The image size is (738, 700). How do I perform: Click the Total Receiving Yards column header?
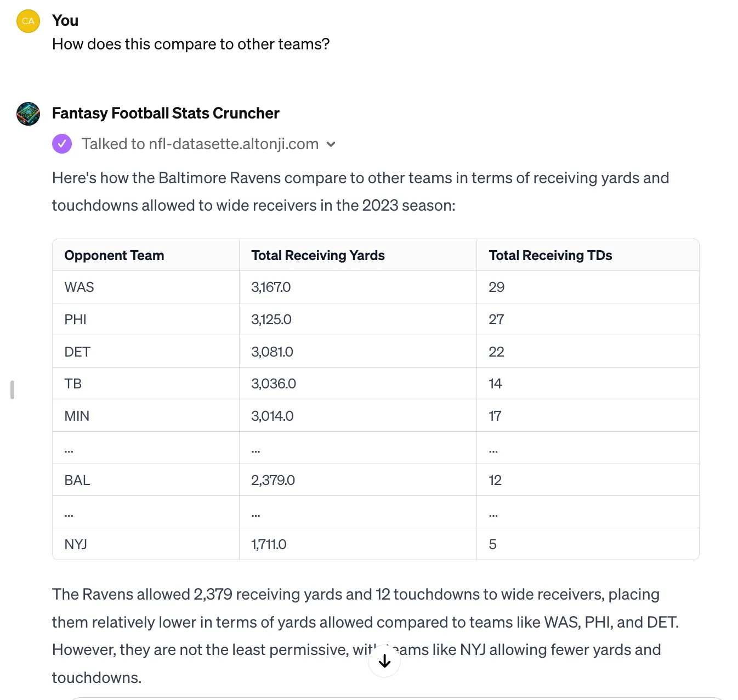point(318,255)
